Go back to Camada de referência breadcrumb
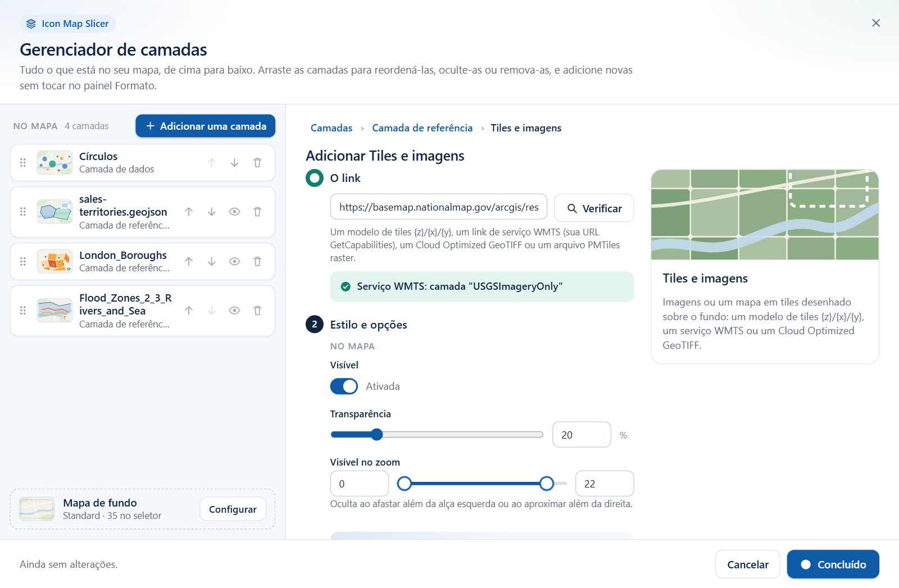Viewport: 899px width, 588px height. (x=423, y=128)
